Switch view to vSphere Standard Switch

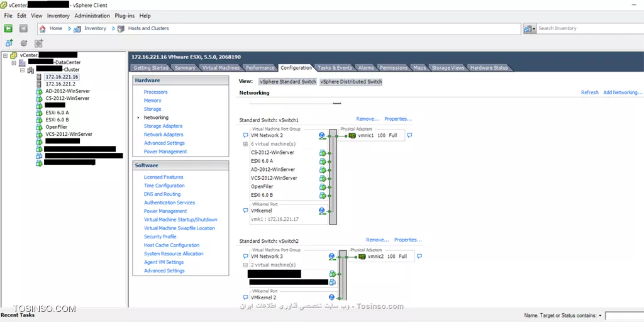click(288, 82)
